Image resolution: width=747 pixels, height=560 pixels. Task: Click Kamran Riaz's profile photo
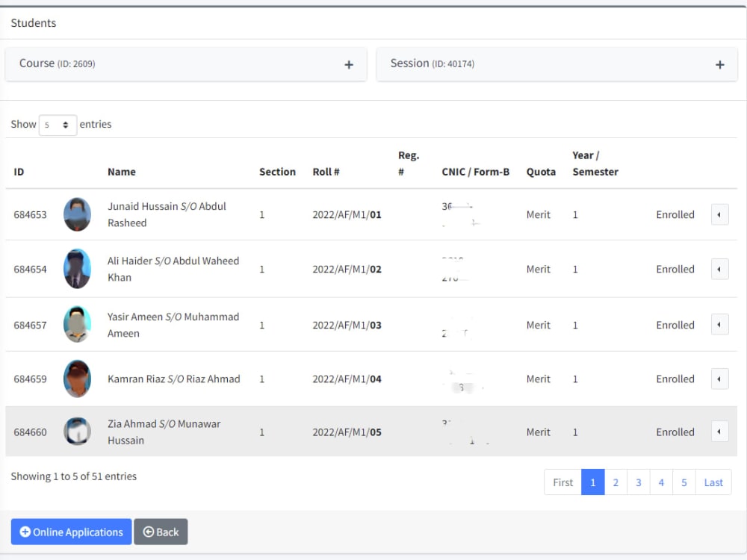click(77, 379)
